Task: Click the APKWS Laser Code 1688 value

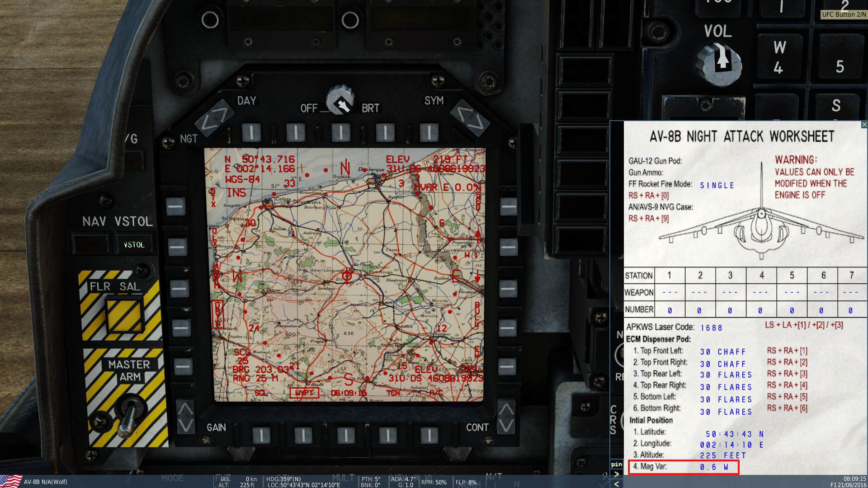Action: click(711, 328)
